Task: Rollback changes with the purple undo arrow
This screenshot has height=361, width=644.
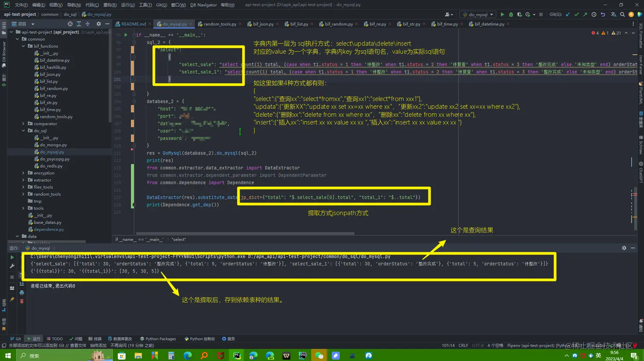Action: [603, 14]
